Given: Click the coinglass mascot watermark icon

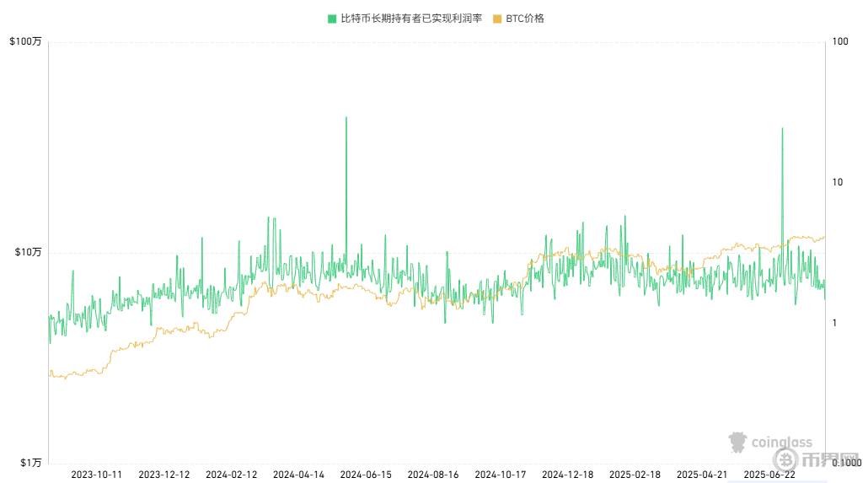Looking at the screenshot, I should [738, 441].
